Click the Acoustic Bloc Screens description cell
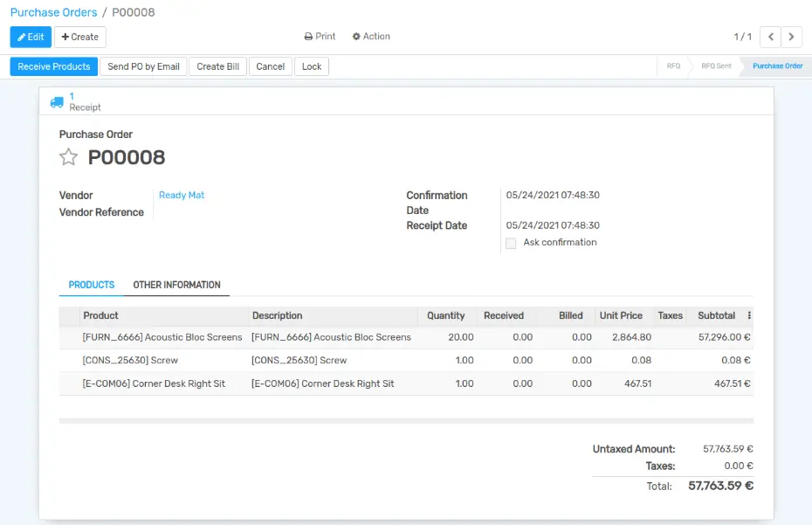Image resolution: width=812 pixels, height=525 pixels. point(332,337)
